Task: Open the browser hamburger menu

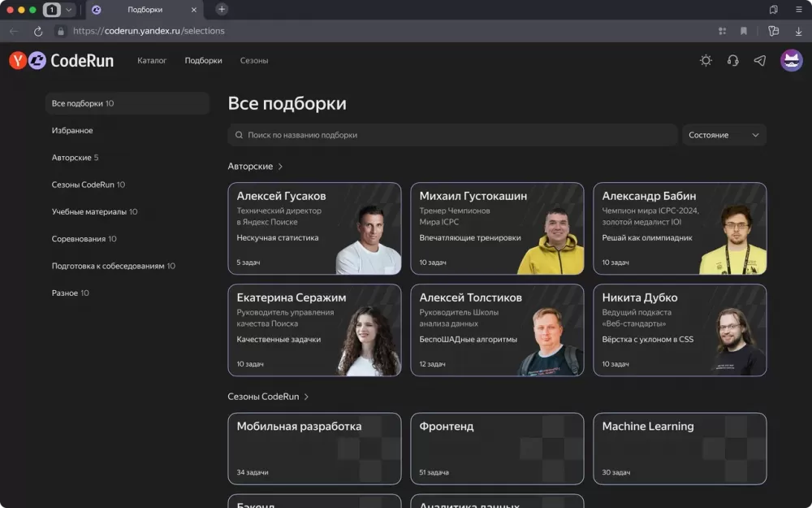Action: coord(798,9)
